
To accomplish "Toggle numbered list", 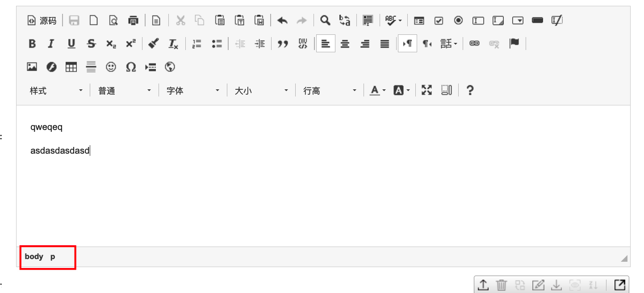I will point(197,43).
